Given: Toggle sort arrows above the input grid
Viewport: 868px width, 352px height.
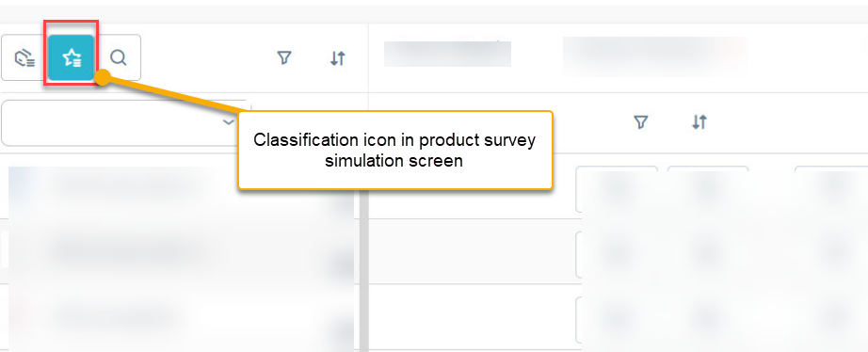Looking at the screenshot, I should tap(699, 121).
